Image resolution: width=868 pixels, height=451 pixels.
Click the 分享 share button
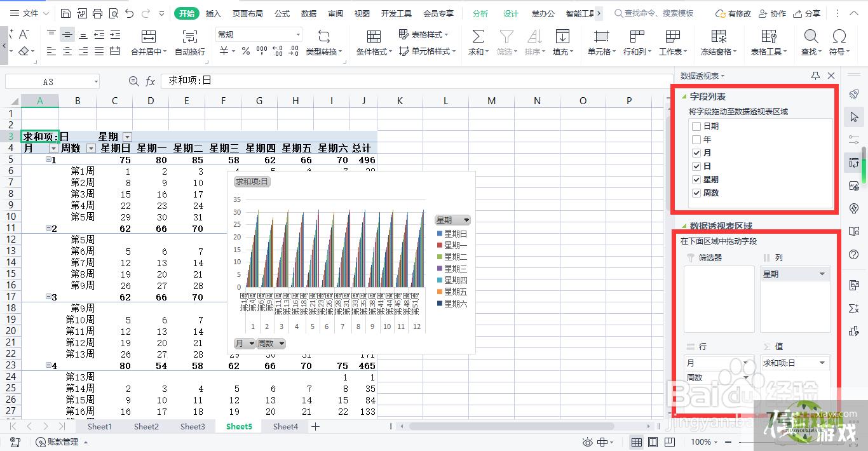pyautogui.click(x=807, y=13)
